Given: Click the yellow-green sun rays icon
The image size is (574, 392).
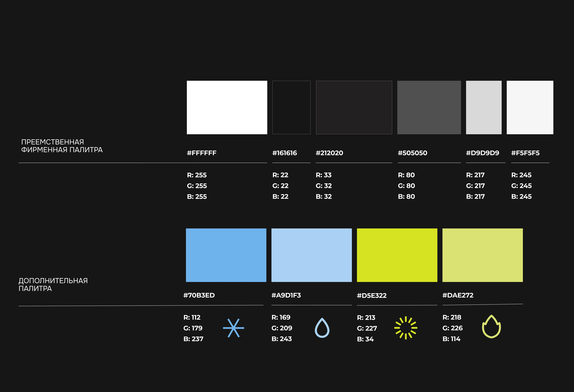Looking at the screenshot, I should [x=406, y=328].
